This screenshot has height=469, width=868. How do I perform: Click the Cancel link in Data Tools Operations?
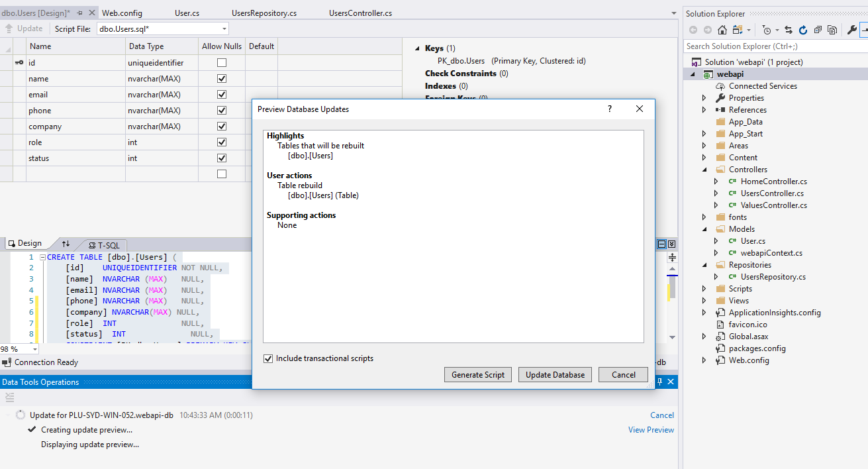coord(662,415)
